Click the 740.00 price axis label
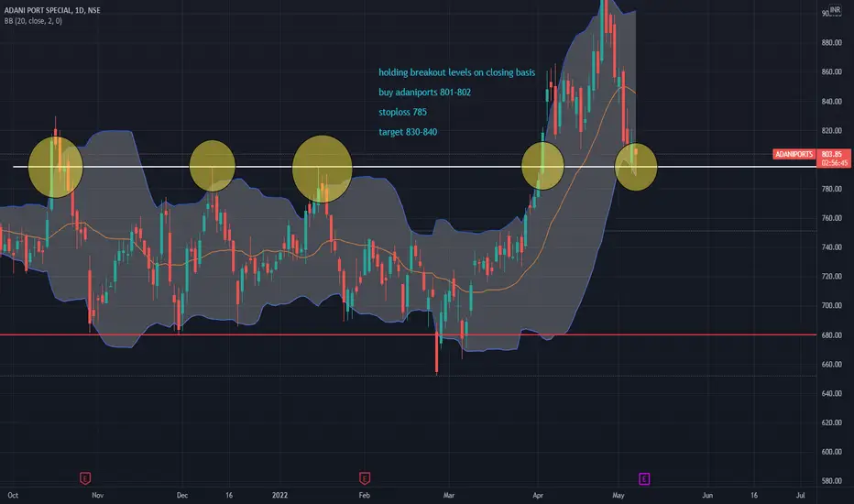854x504 pixels. pos(831,247)
